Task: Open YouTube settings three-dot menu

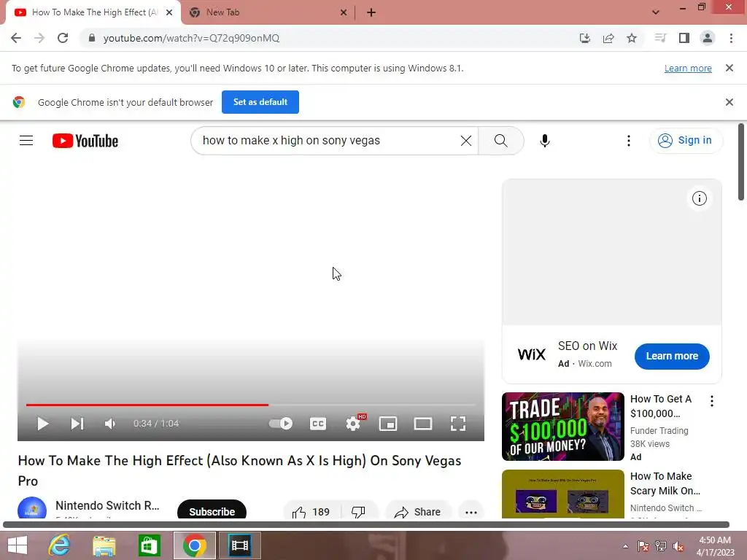Action: pyautogui.click(x=629, y=141)
